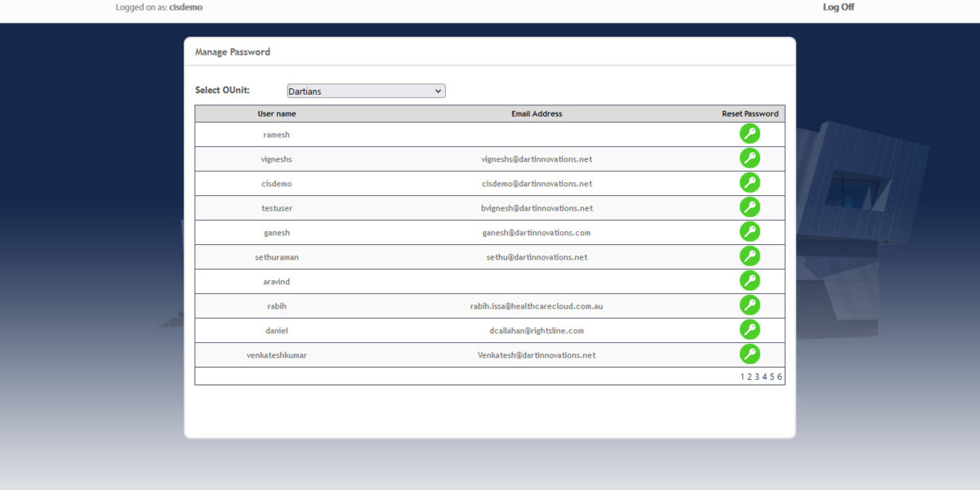Reset password for venkateshkumar
The height and width of the screenshot is (490, 980).
click(750, 354)
